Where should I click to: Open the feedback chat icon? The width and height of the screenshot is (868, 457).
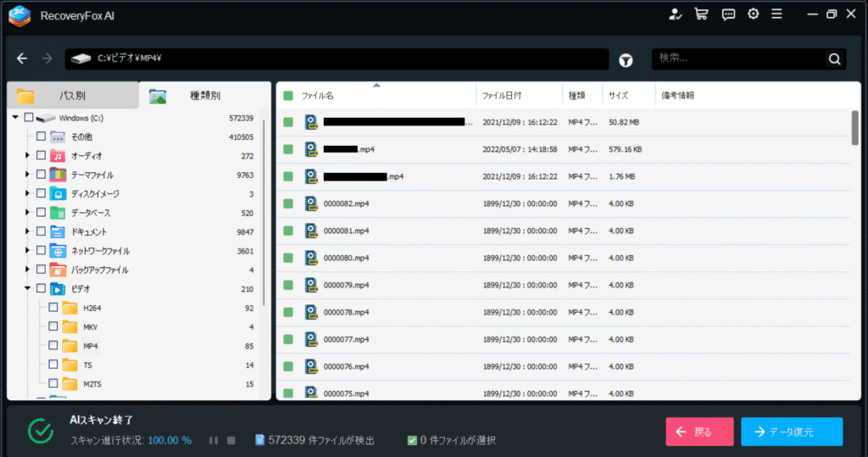728,14
